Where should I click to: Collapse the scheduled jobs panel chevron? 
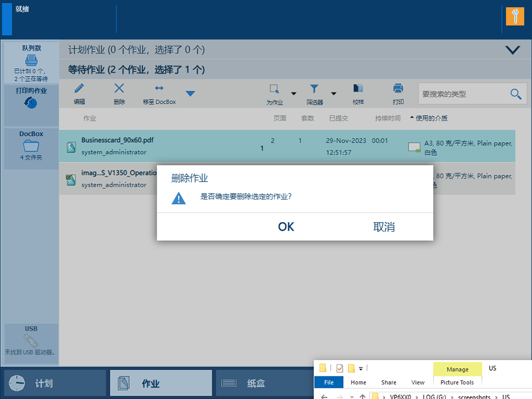click(x=512, y=50)
